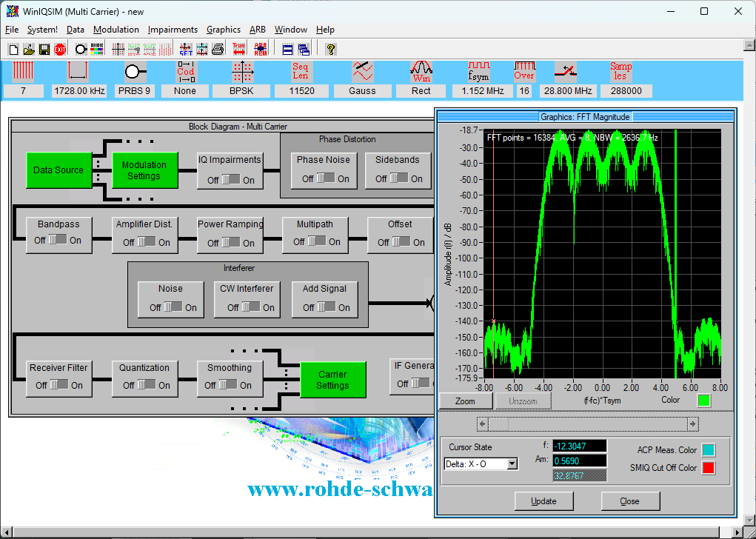Click the red SMIQ Cut Off Color swatch

point(709,468)
